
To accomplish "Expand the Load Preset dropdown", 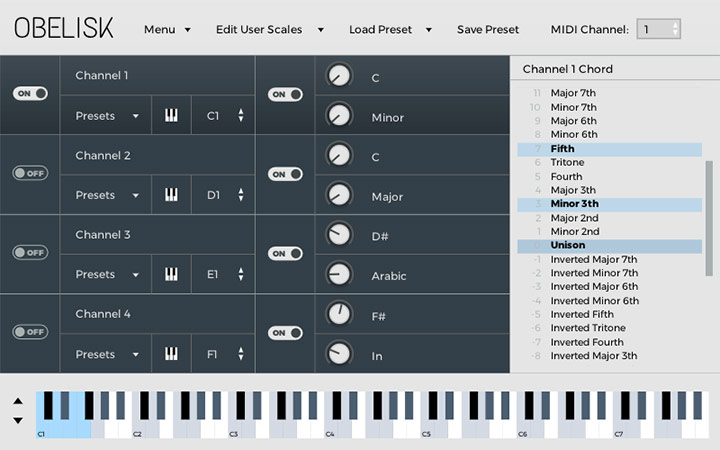I will [390, 29].
